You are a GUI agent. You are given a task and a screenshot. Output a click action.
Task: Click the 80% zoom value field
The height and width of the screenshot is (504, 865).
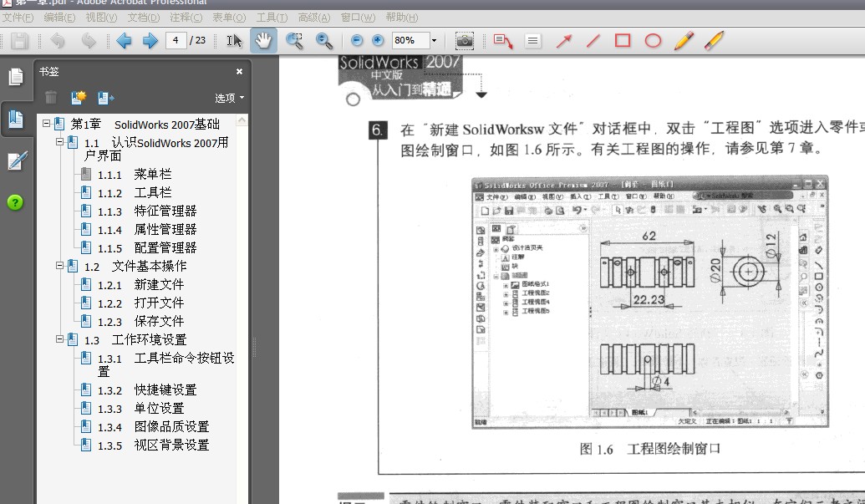[411, 40]
